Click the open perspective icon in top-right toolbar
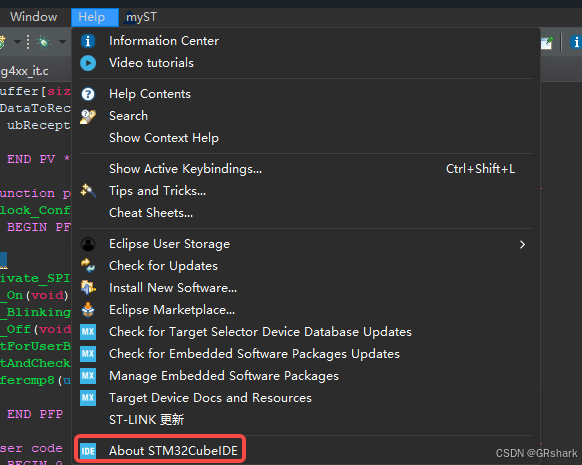Viewport: 582px width, 465px height. tap(547, 43)
